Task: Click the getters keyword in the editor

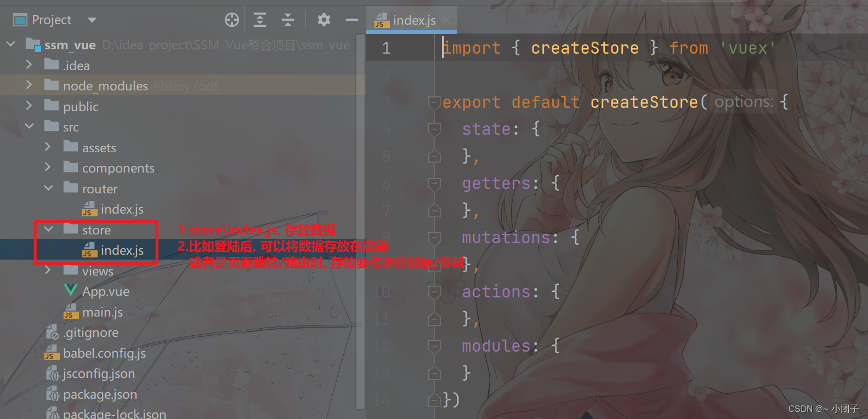Action: [x=496, y=183]
